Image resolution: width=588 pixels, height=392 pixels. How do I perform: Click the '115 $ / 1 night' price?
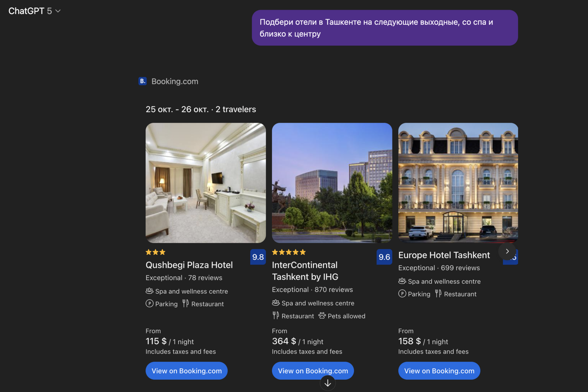click(x=169, y=341)
